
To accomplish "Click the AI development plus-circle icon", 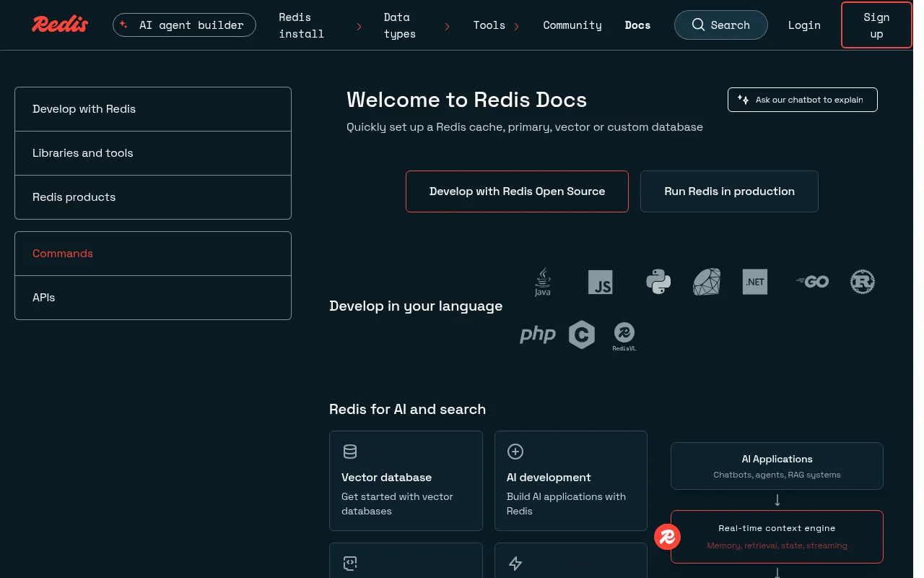I will pyautogui.click(x=515, y=452).
